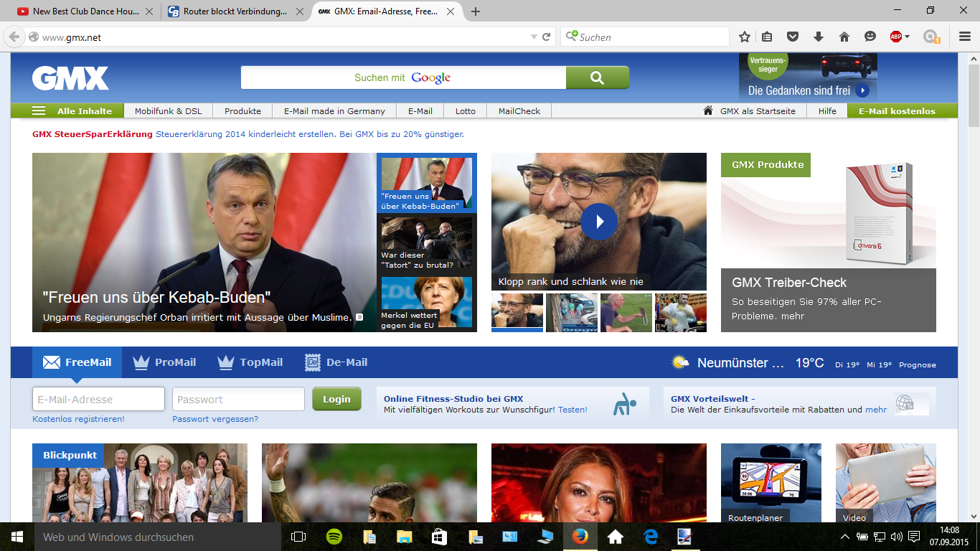Screen dimensions: 980x551
Task: Open Merkel wettert gegen die EU thumbnail
Action: point(427,303)
